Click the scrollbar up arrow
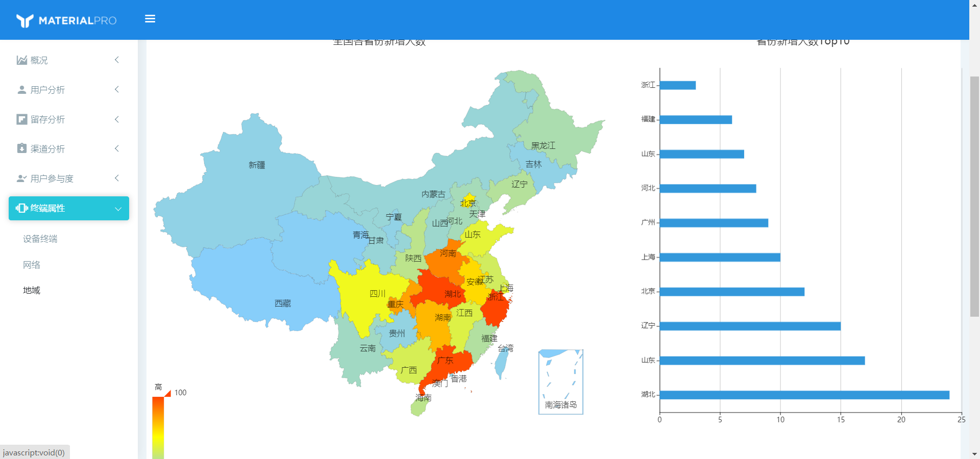Screen dimensions: 980x459 coord(974,4)
